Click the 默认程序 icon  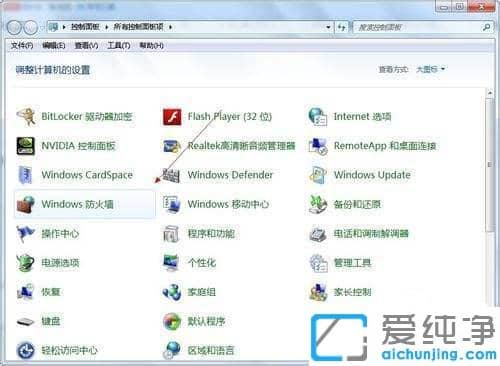(172, 322)
